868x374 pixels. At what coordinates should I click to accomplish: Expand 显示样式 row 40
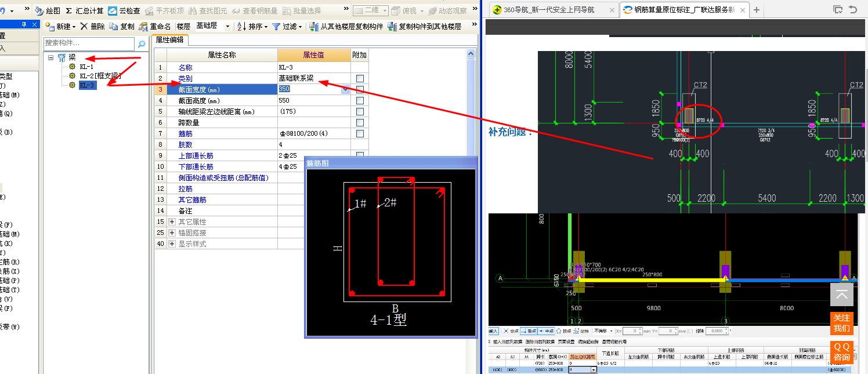click(x=172, y=244)
